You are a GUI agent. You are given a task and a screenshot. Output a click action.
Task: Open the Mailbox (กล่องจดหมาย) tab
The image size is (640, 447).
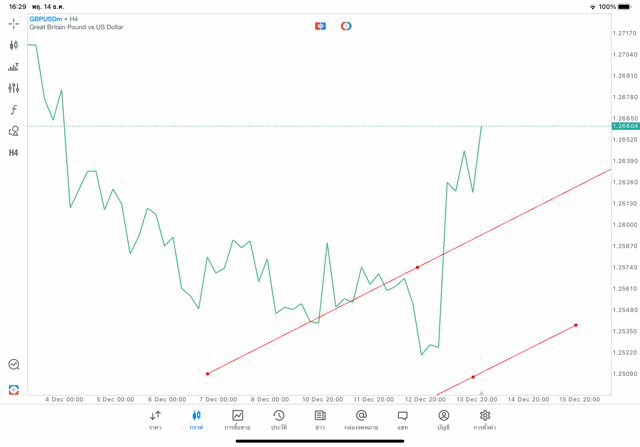361,420
